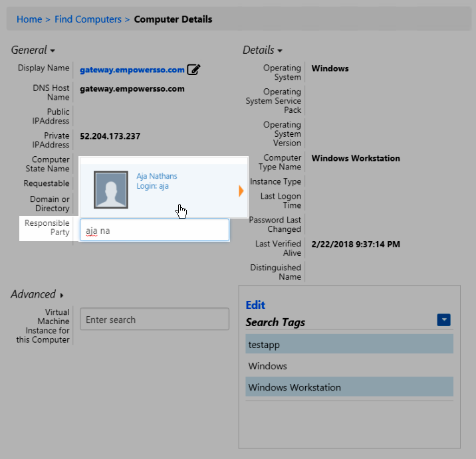Open the blue Search Tags dropdown button
Screen dimensions: 476x459
[x=443, y=320]
